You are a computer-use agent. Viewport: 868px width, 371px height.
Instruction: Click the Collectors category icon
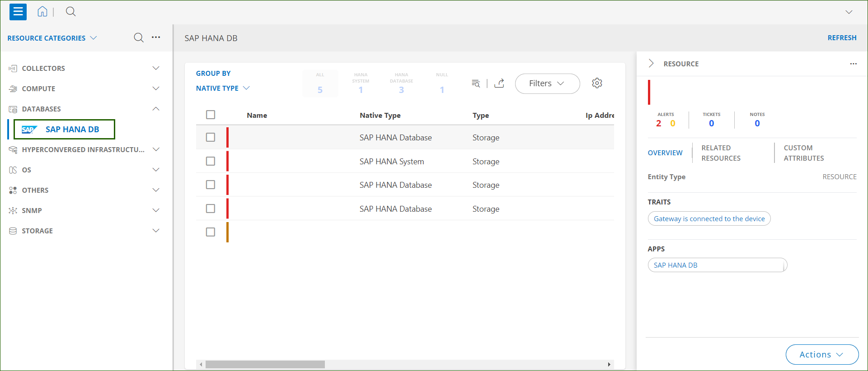[13, 68]
